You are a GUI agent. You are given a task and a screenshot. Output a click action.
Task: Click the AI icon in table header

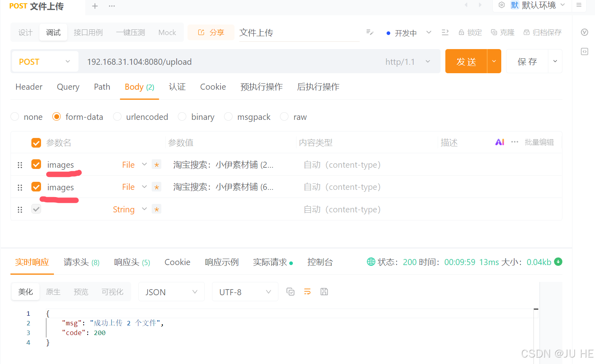pos(500,142)
